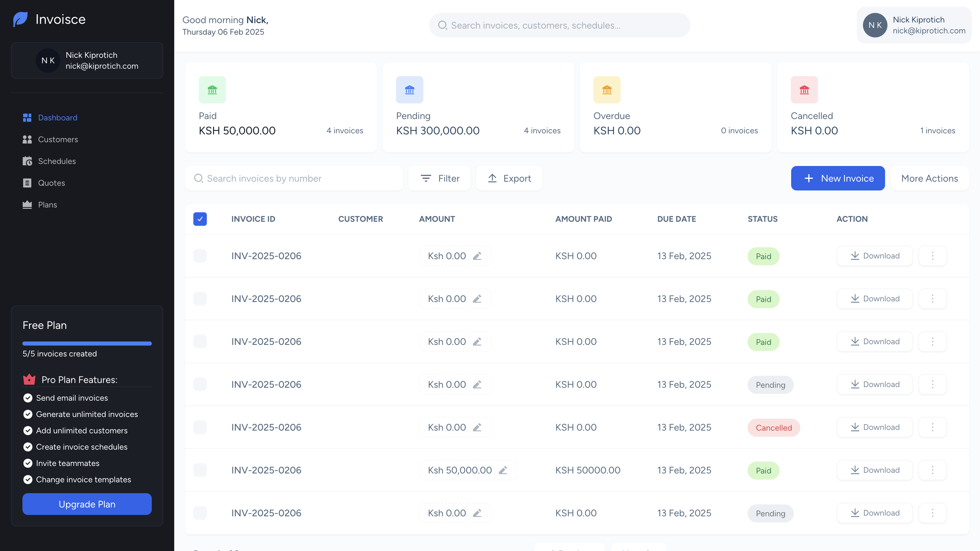Screen dimensions: 980x551
Task: Tick the checkbox of the first invoice row
Action: pyautogui.click(x=200, y=256)
